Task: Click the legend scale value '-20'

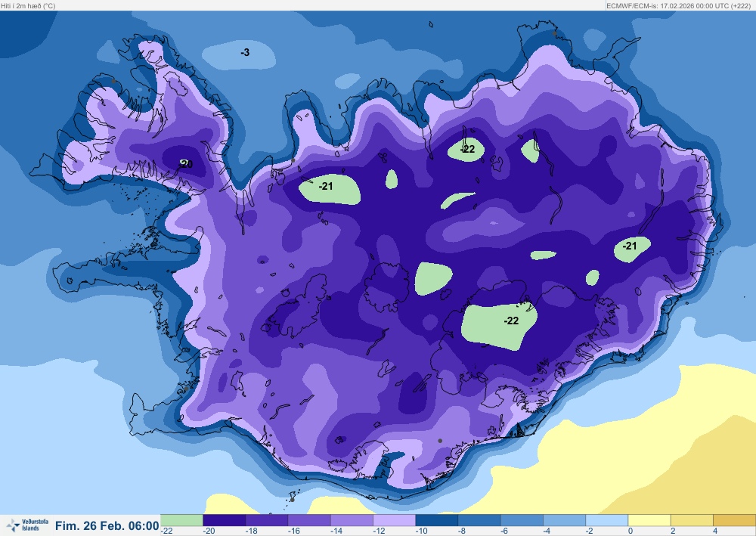Action: (209, 531)
